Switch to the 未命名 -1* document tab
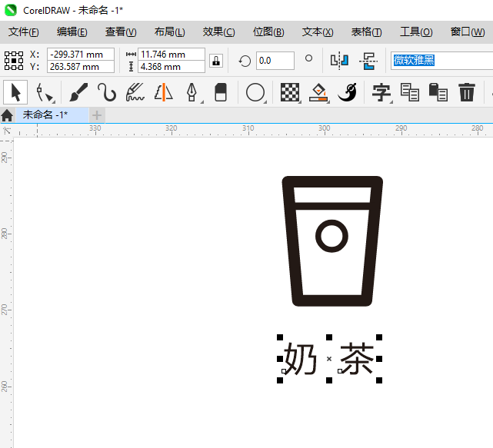The image size is (493, 448). [x=45, y=114]
